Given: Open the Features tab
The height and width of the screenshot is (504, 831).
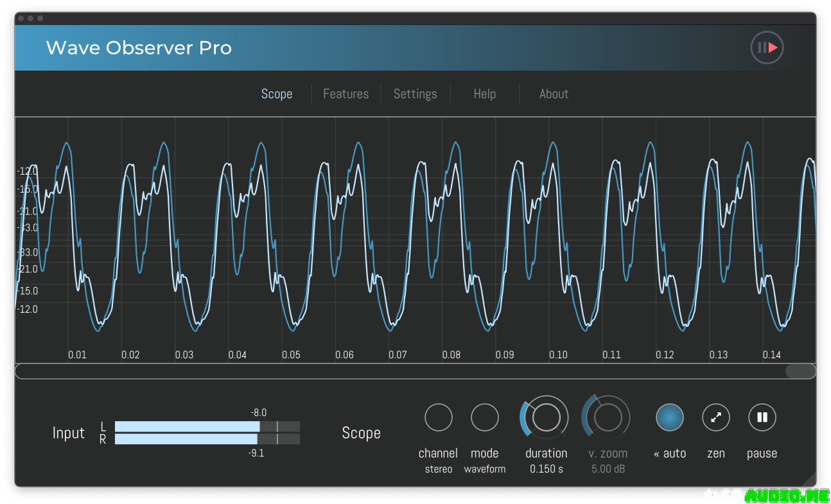Looking at the screenshot, I should click(x=346, y=94).
